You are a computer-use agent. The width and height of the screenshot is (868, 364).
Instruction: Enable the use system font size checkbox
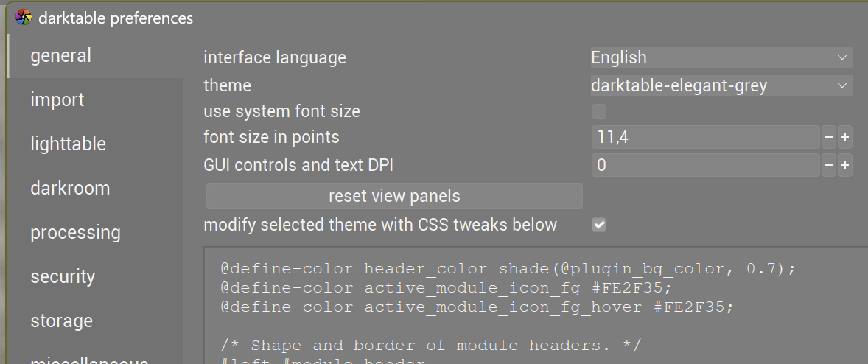pyautogui.click(x=599, y=111)
